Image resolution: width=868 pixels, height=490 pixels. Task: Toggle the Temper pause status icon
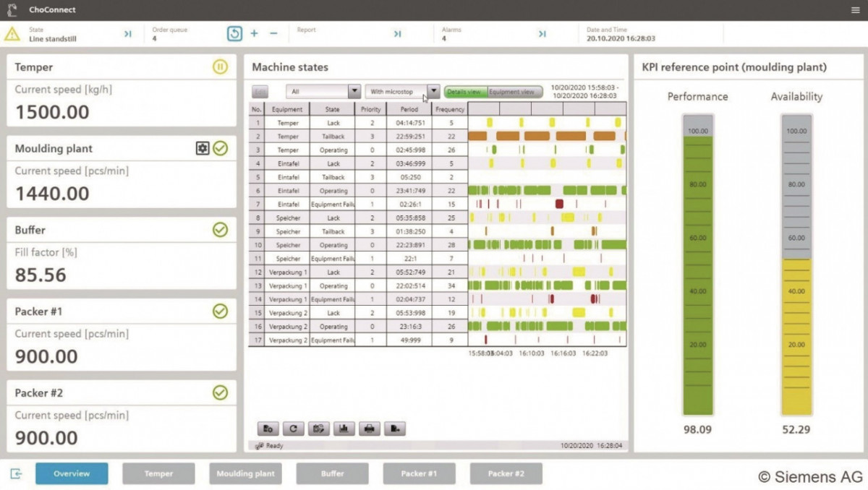[220, 67]
